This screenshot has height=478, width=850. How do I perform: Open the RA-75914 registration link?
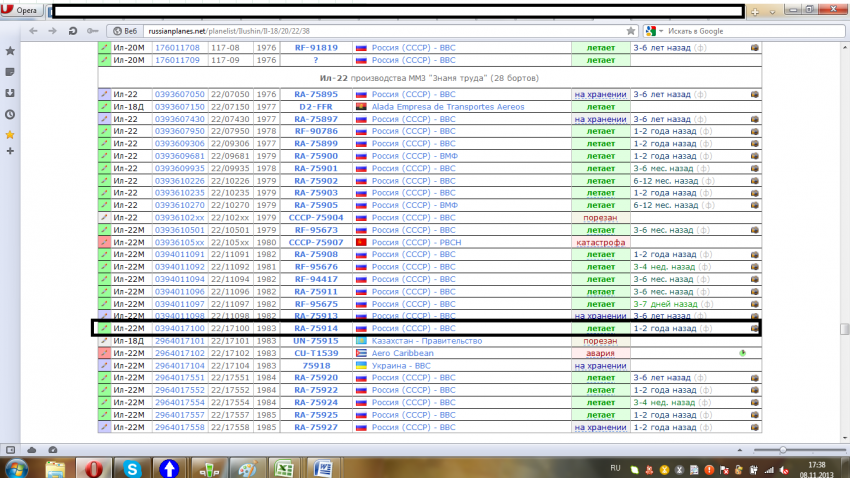315,328
